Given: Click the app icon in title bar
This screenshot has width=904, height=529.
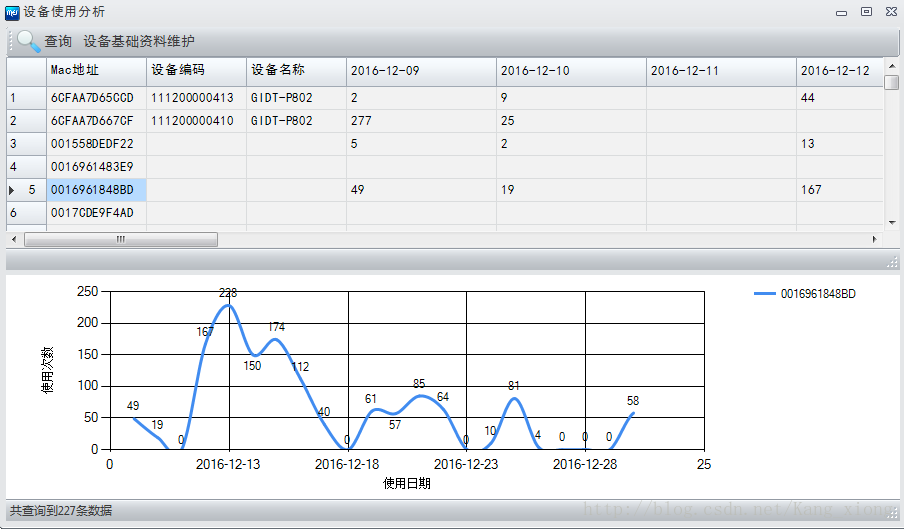Looking at the screenshot, I should click(x=12, y=13).
